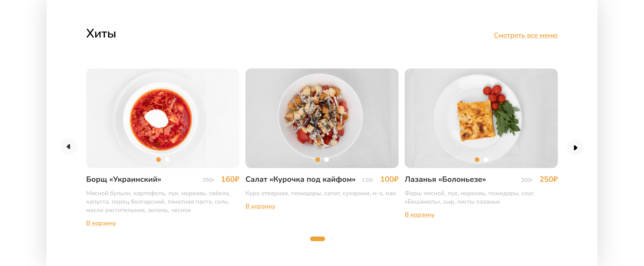The image size is (644, 266).
Task: Switch to second carousel page dot
Action: pyautogui.click(x=331, y=239)
